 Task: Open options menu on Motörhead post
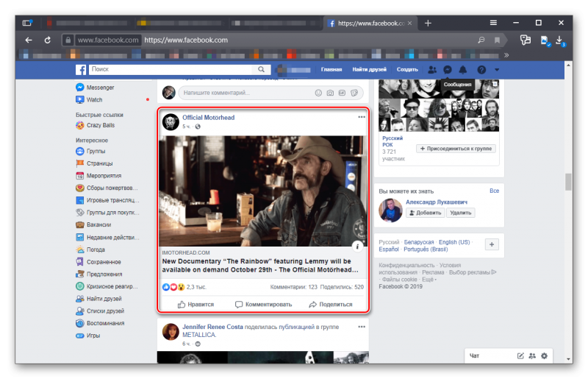(x=362, y=117)
